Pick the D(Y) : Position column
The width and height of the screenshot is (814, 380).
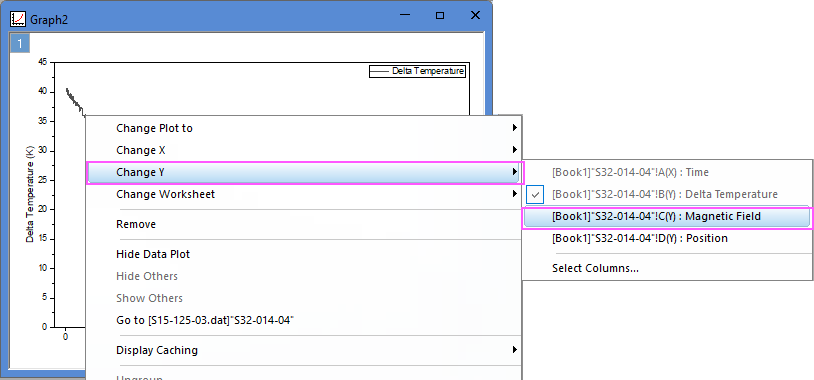click(667, 238)
